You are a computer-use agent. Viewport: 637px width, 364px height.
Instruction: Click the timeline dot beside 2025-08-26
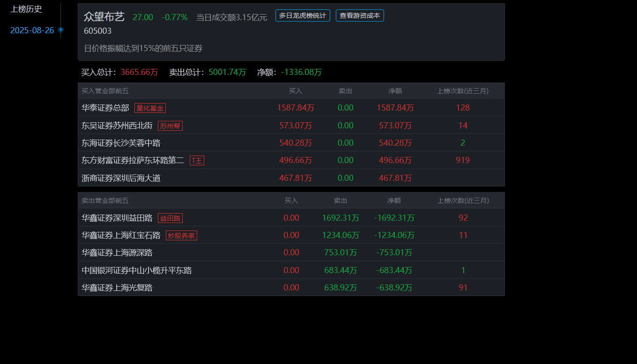[61, 30]
